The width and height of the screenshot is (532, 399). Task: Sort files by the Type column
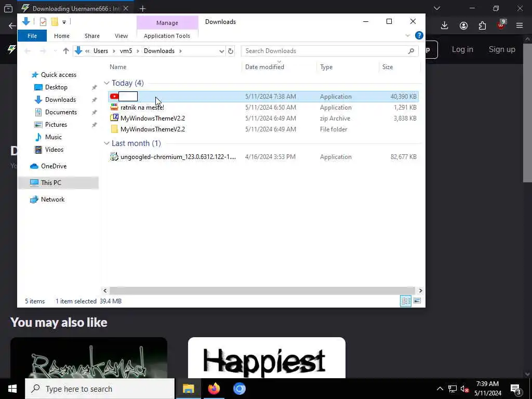coord(326,67)
